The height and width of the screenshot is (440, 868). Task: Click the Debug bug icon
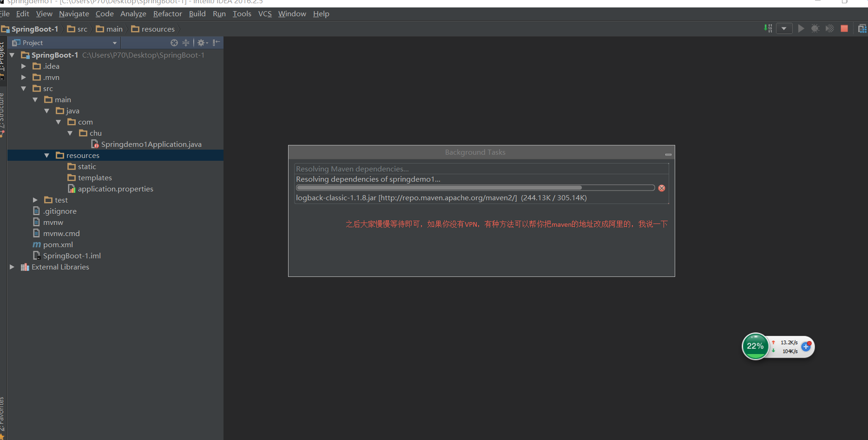click(815, 28)
